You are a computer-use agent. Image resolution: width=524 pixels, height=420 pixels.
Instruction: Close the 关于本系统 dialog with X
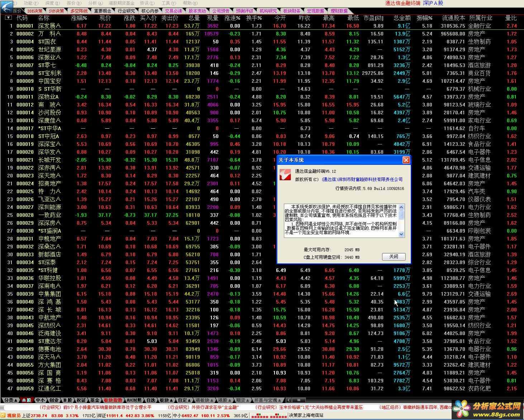click(x=406, y=160)
